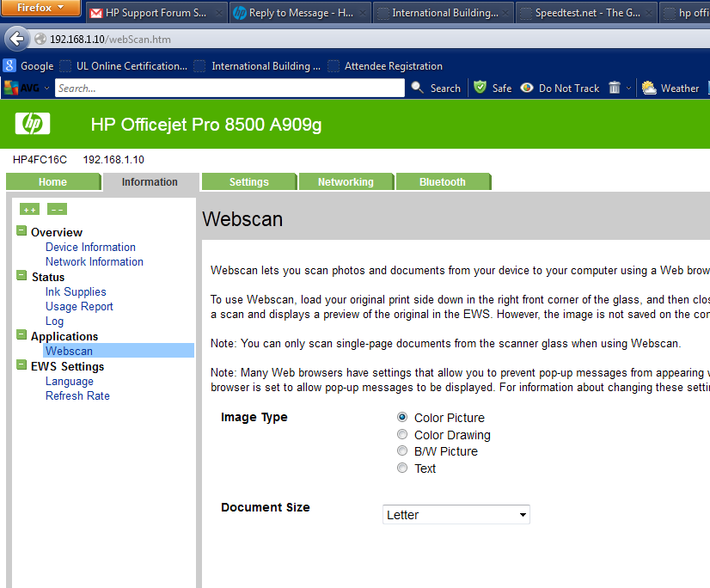
Task: Open the Home tab
Action: click(53, 181)
